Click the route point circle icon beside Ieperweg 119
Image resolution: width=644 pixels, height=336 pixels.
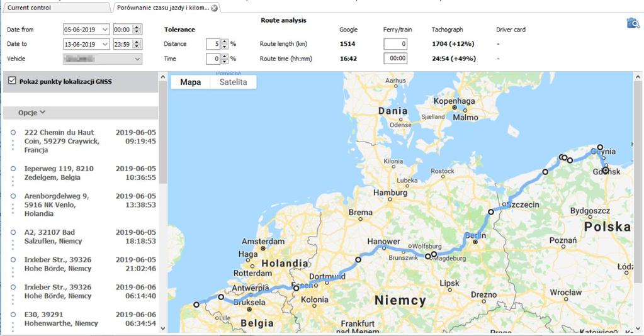pos(13,169)
